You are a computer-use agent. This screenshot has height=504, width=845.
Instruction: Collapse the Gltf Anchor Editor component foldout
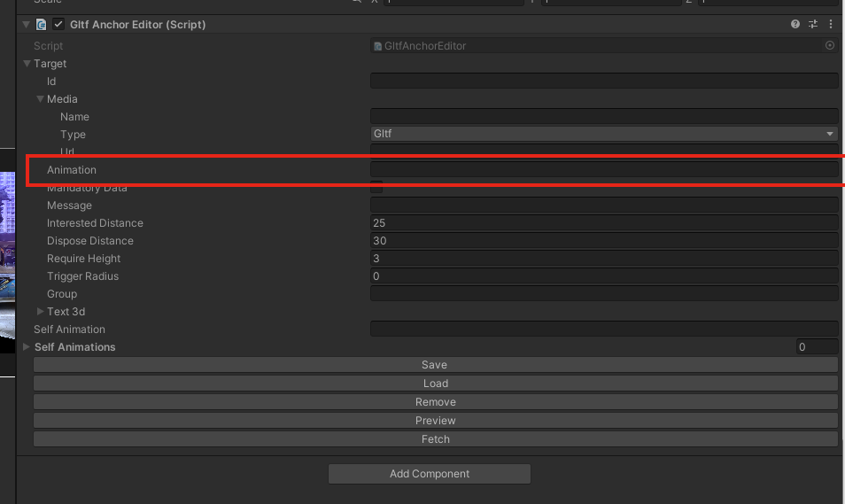(27, 25)
